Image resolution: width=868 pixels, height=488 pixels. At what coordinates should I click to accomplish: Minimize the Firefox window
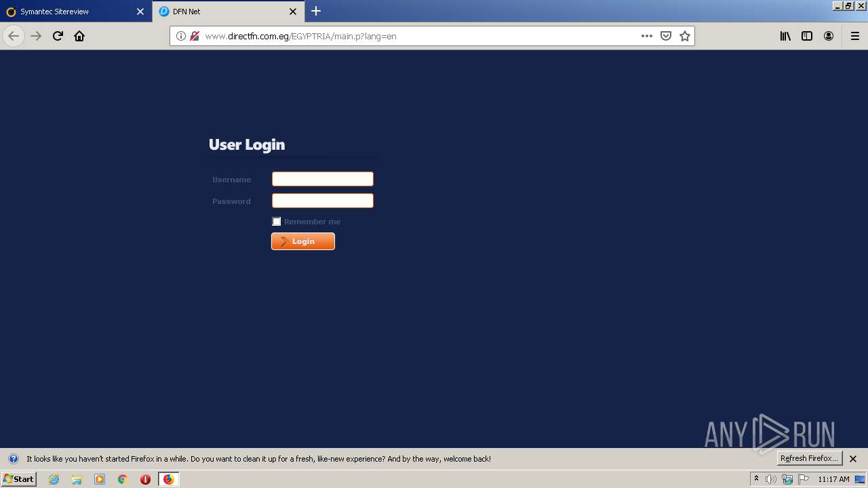tap(837, 5)
